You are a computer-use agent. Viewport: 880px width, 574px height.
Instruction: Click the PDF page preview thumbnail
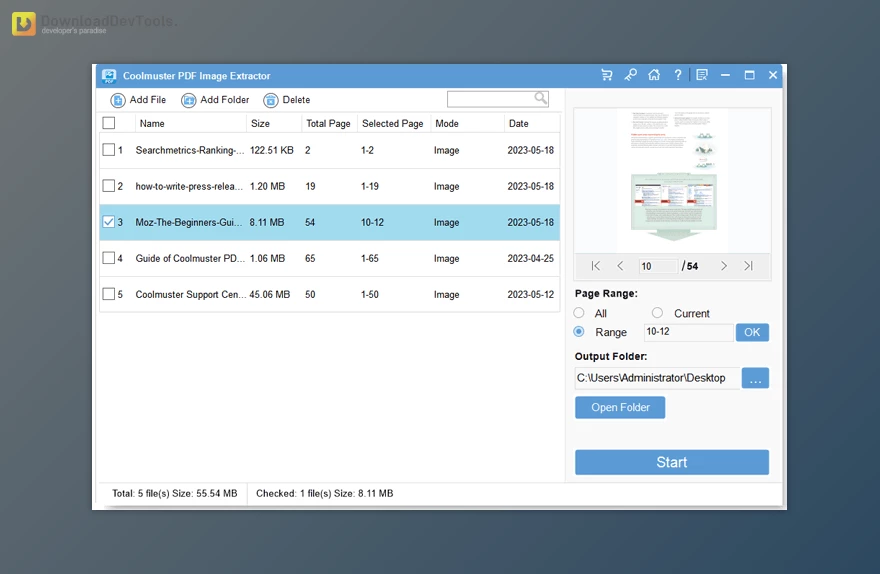[x=672, y=180]
